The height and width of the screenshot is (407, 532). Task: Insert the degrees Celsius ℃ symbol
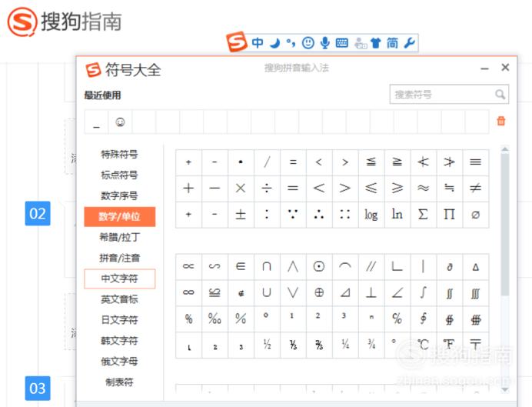click(423, 345)
